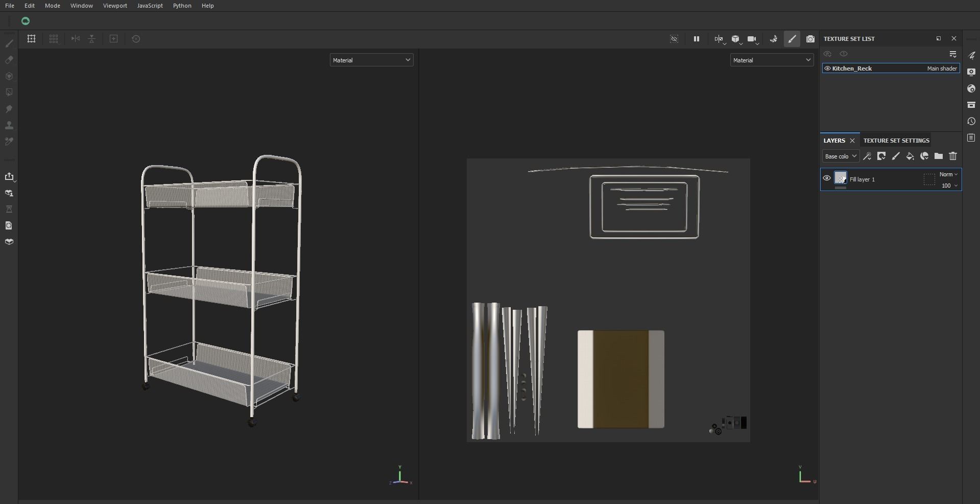The height and width of the screenshot is (504, 980).
Task: Add a new paint layer
Action: (x=896, y=156)
